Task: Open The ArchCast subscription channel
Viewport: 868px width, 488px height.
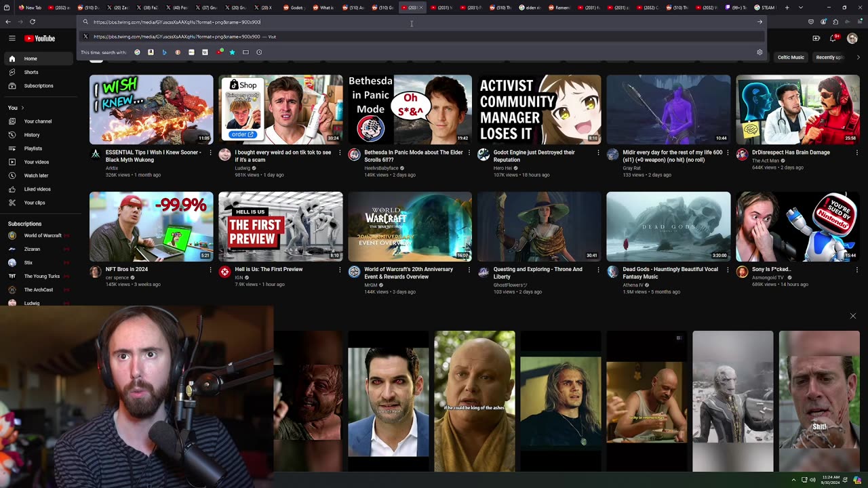Action: click(37, 289)
